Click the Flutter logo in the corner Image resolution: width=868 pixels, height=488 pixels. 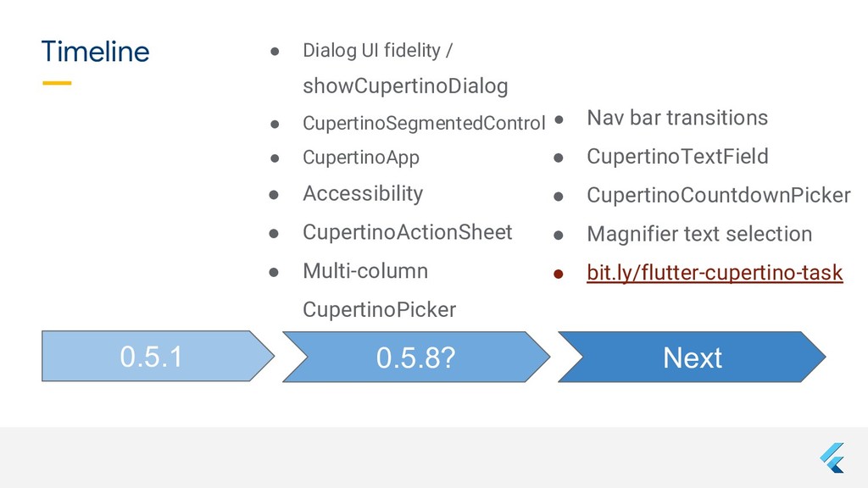pyautogui.click(x=832, y=457)
